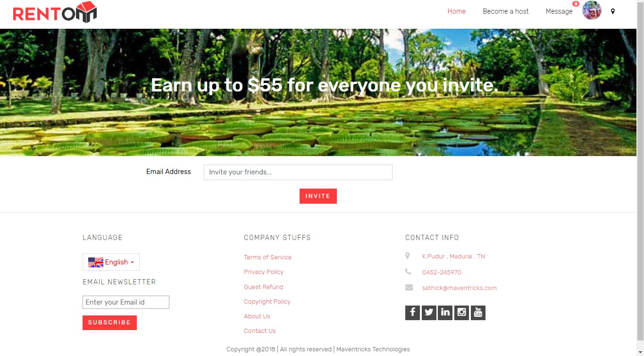Focus the Invite your friends email field
Viewport: 644px width, 356px height.
(x=298, y=172)
